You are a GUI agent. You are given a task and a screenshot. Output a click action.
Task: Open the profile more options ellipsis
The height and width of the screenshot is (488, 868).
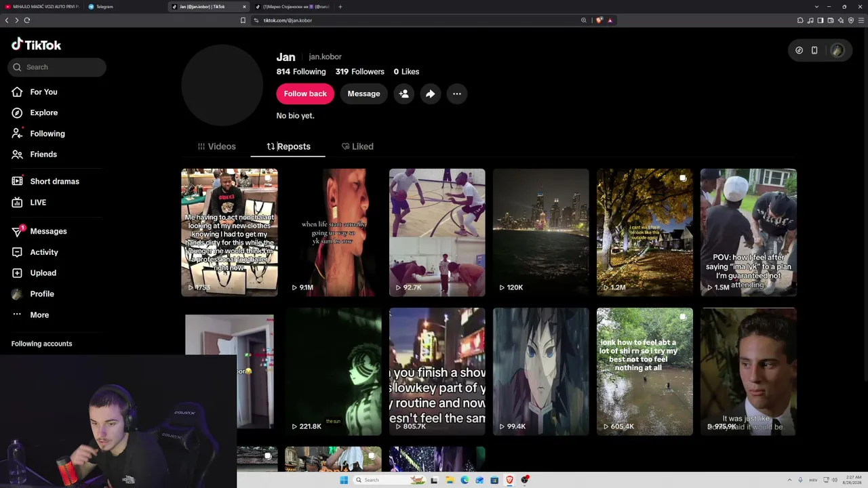click(x=457, y=94)
